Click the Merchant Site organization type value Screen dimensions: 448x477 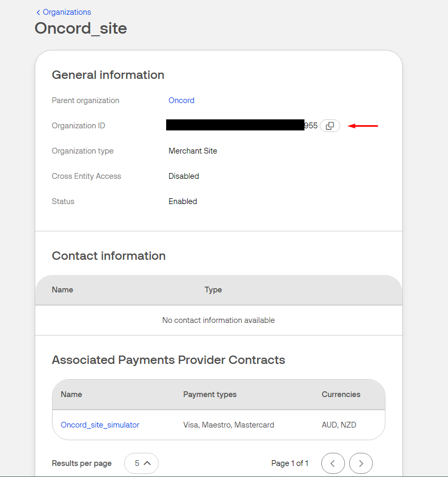pyautogui.click(x=192, y=151)
